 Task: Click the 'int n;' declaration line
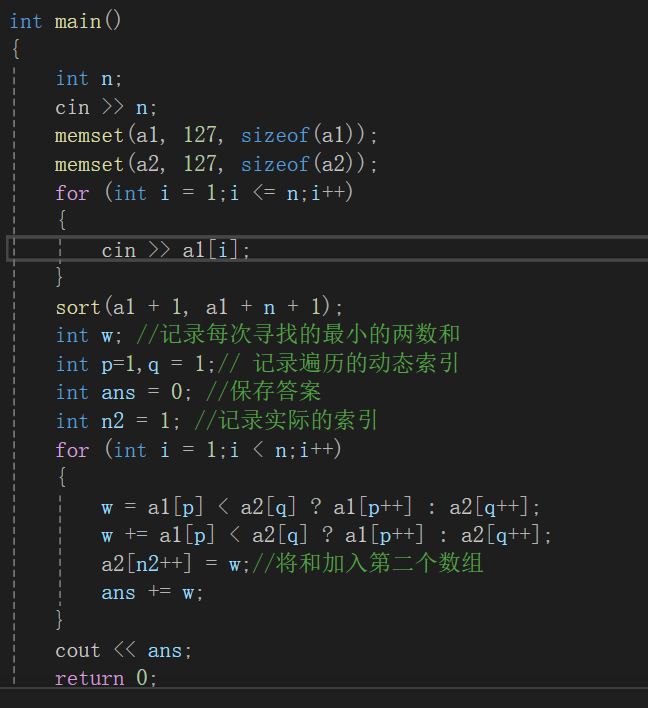[x=89, y=79]
